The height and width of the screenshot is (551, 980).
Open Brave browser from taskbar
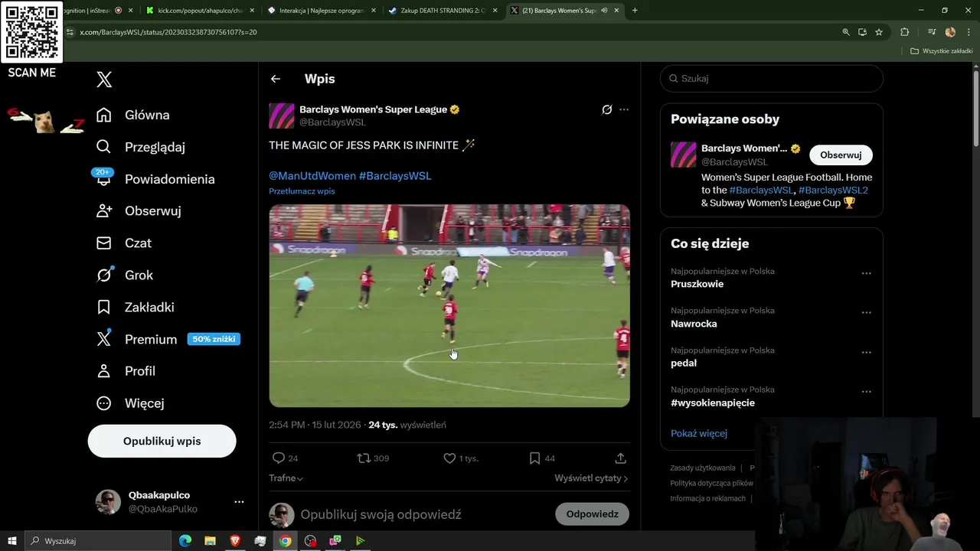coord(235,541)
